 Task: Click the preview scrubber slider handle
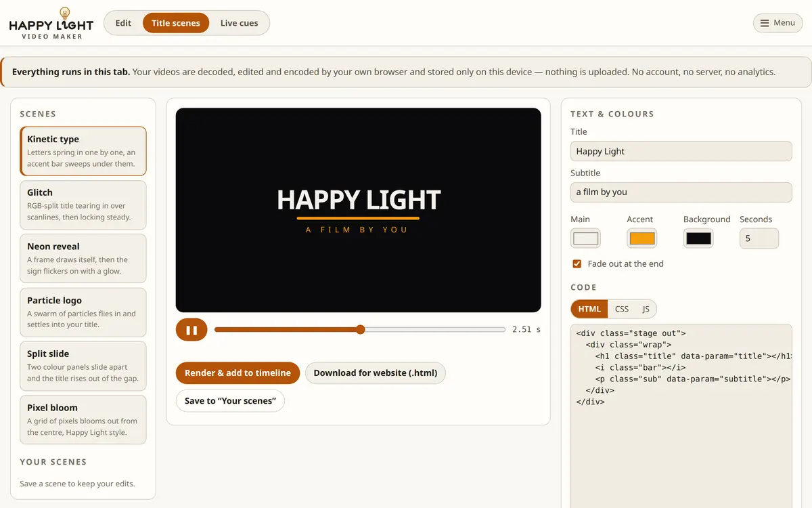click(x=361, y=329)
